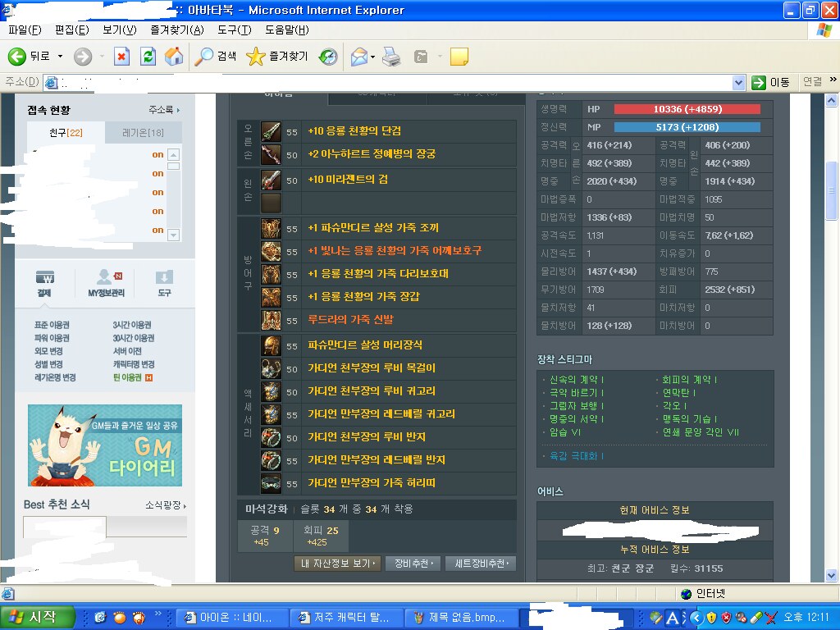This screenshot has width=840, height=630.
Task: Click the IE Home toolbar icon
Action: coord(174,57)
